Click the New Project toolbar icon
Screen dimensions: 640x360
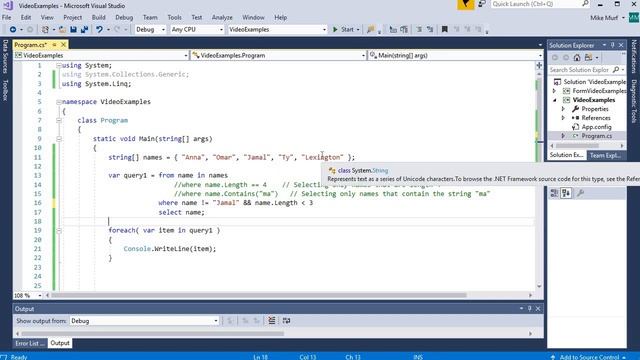[x=45, y=29]
